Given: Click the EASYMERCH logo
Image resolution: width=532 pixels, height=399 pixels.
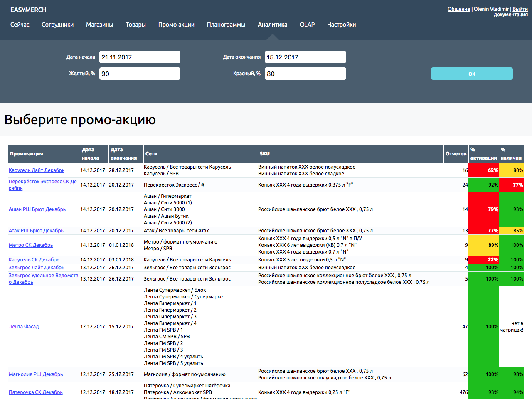Looking at the screenshot, I should [28, 10].
